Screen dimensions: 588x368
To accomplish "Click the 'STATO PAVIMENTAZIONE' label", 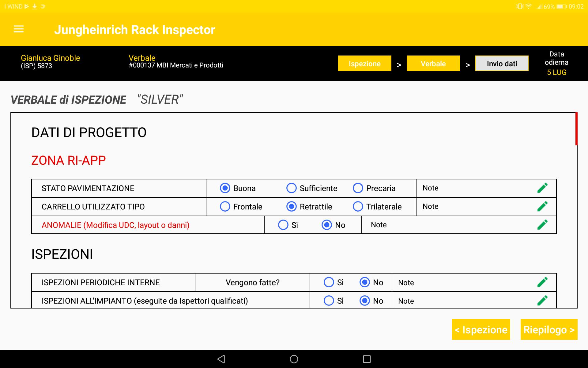I will point(88,188).
